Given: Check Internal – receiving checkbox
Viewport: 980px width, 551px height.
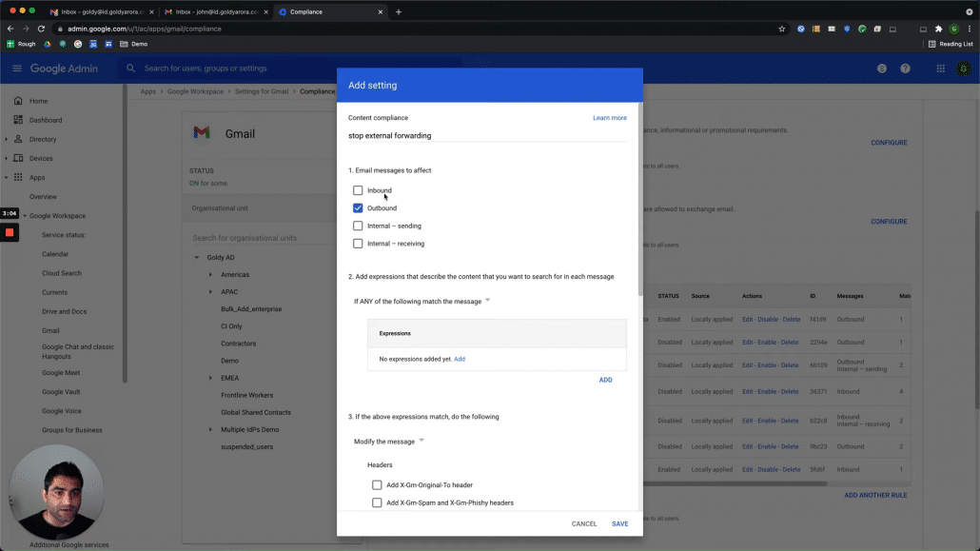Looking at the screenshot, I should coord(358,244).
